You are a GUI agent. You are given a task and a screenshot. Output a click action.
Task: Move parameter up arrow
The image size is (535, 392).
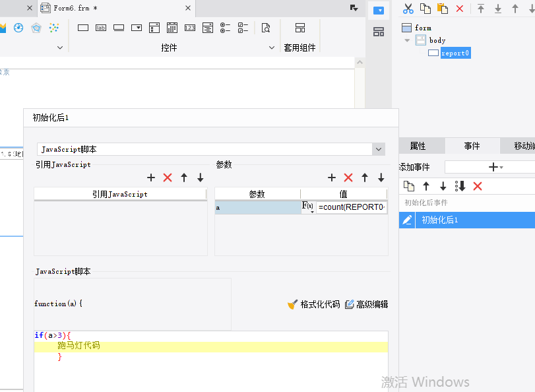(x=365, y=178)
